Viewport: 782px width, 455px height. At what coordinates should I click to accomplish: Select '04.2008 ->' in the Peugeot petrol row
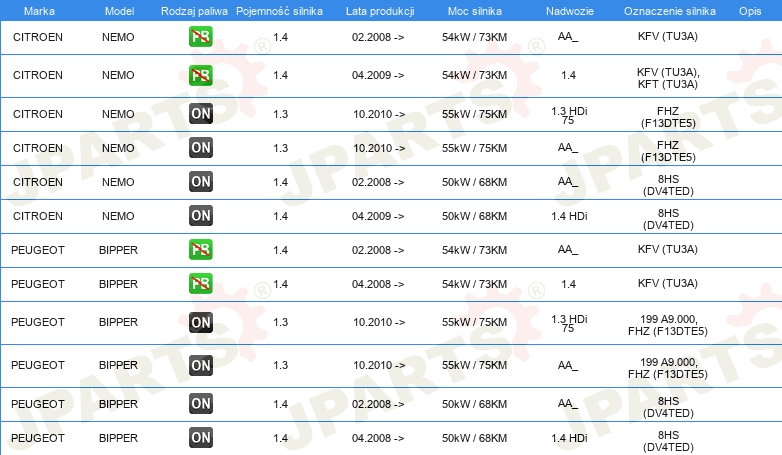378,284
